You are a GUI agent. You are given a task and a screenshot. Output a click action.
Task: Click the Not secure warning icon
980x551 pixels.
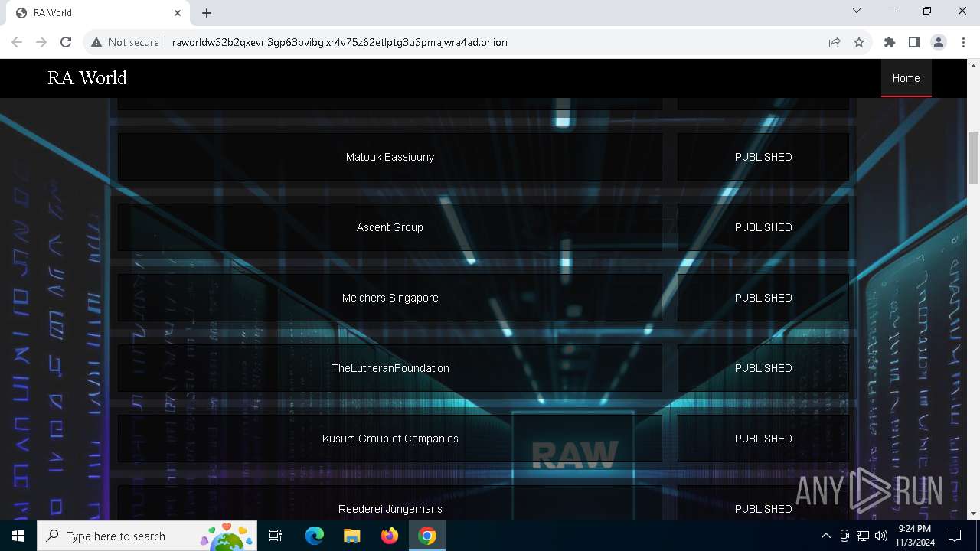96,42
